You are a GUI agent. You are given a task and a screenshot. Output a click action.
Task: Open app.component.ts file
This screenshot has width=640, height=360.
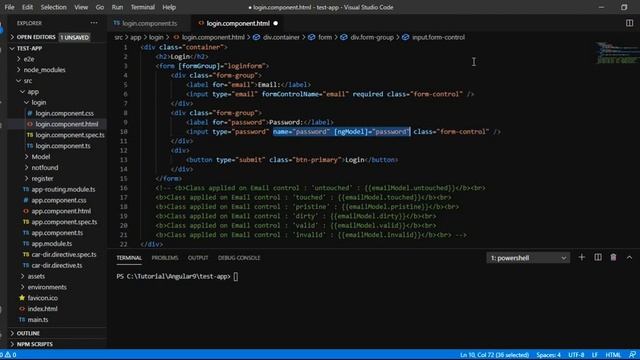pos(57,233)
